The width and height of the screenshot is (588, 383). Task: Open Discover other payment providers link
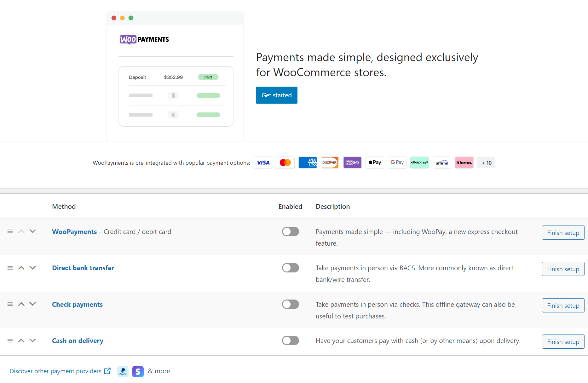click(60, 371)
